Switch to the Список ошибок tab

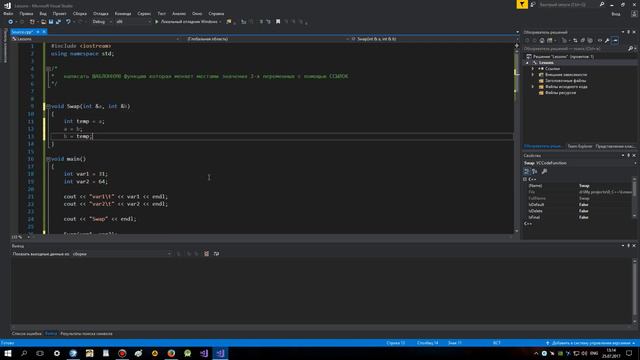coord(27,333)
